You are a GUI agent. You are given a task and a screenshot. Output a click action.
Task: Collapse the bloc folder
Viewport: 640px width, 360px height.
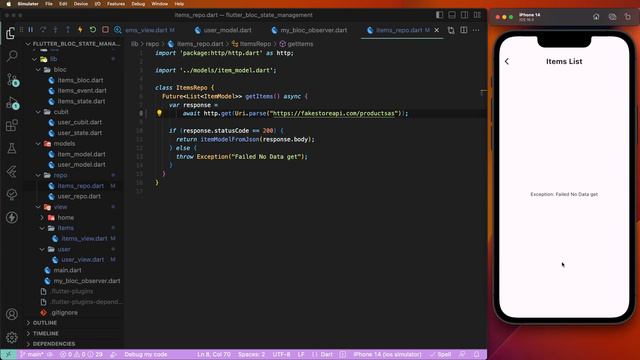[x=38, y=70]
